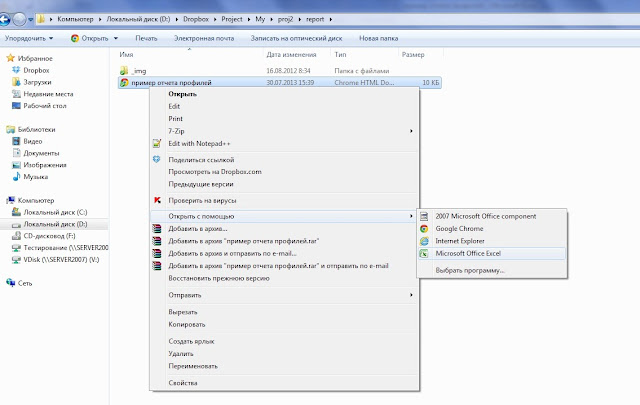The image size is (640, 405).
Task: Select Локальный диск (C:) drive icon
Action: (x=16, y=212)
